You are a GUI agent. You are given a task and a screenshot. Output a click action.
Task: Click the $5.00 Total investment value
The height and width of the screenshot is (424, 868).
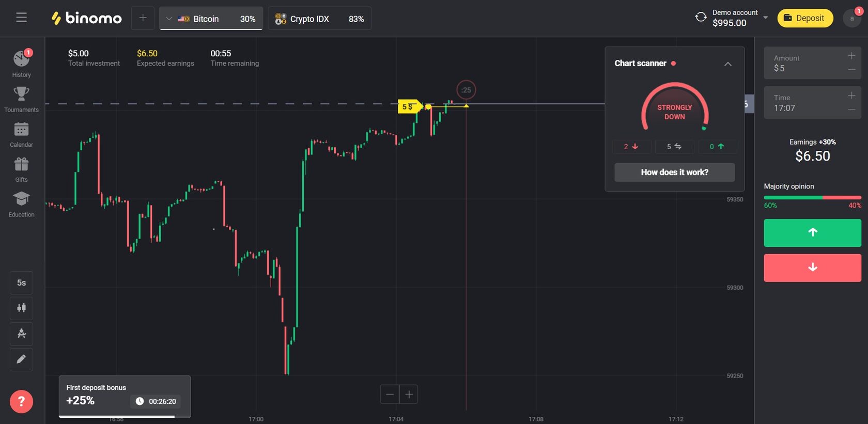point(79,53)
